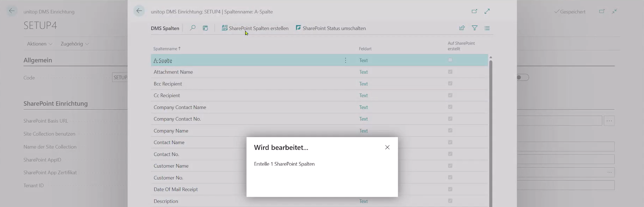This screenshot has height=207, width=644.
Task: Toggle the switch in the background page
Action: click(x=523, y=77)
